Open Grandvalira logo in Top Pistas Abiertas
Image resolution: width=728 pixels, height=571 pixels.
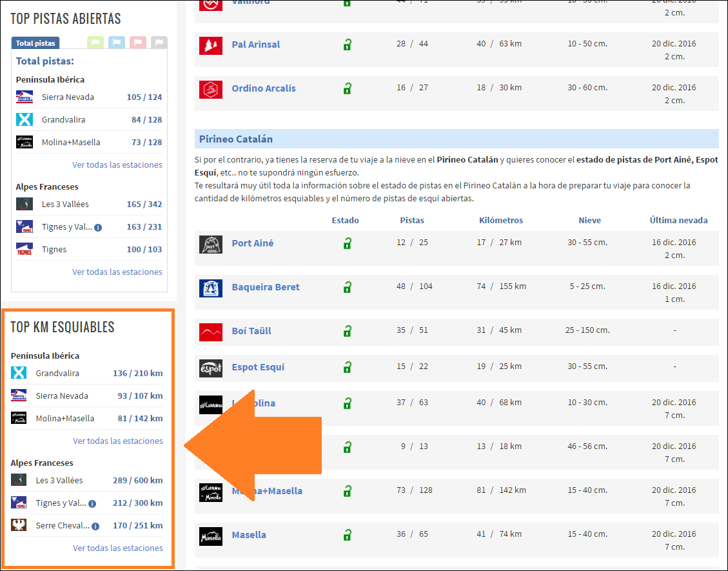tap(25, 119)
